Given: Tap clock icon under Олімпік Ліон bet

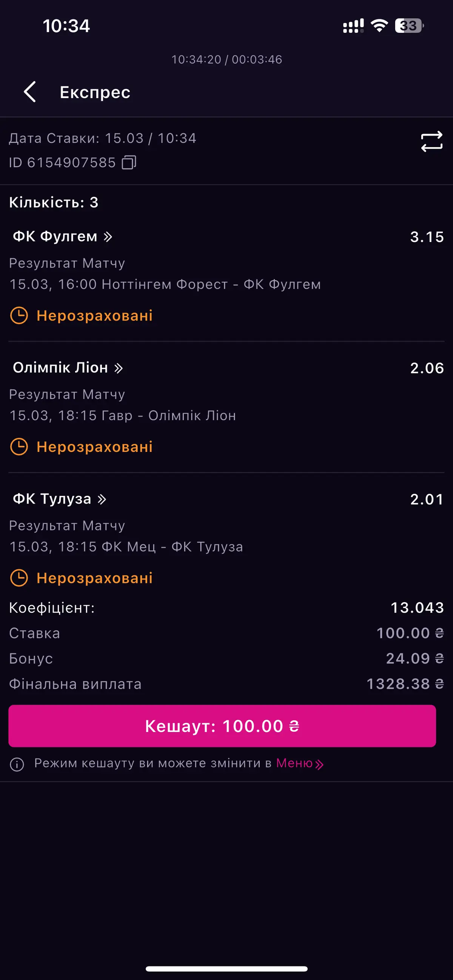Looking at the screenshot, I should coord(19,447).
